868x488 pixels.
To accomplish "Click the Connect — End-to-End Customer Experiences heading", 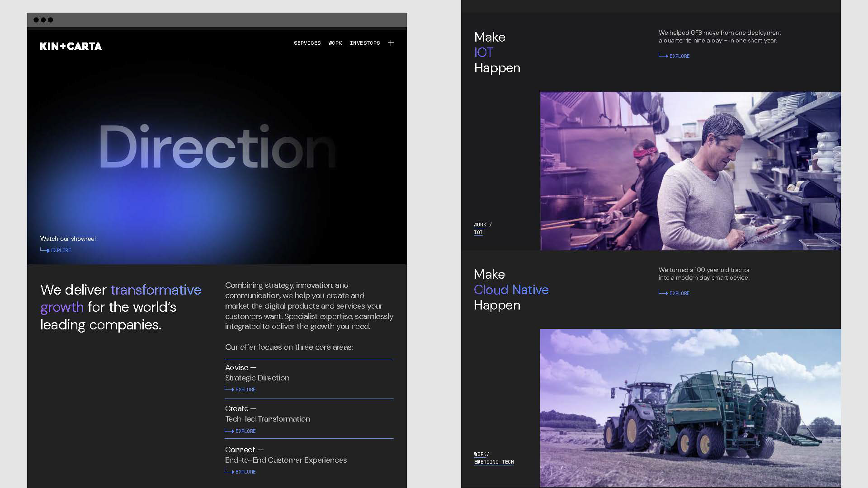I will (286, 455).
